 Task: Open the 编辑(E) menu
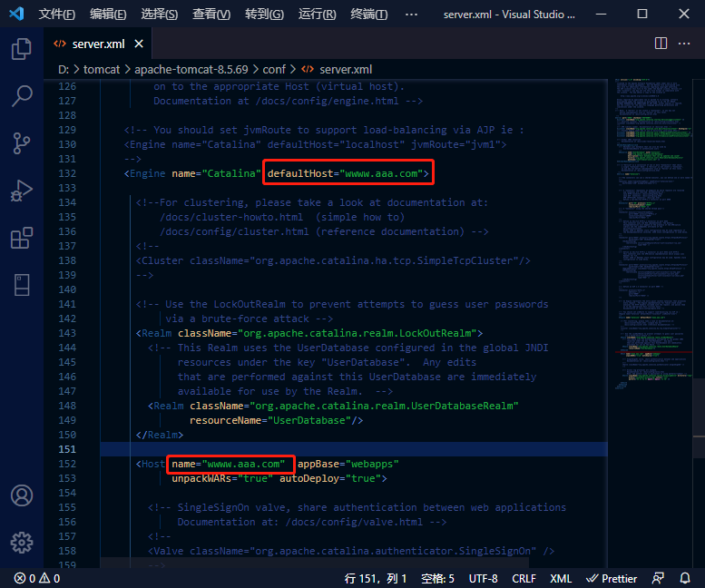108,14
